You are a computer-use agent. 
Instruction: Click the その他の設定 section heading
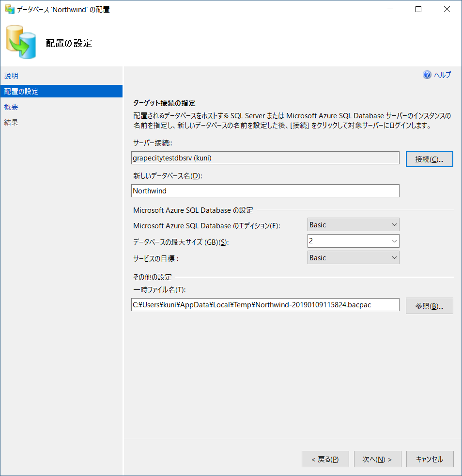tap(152, 277)
